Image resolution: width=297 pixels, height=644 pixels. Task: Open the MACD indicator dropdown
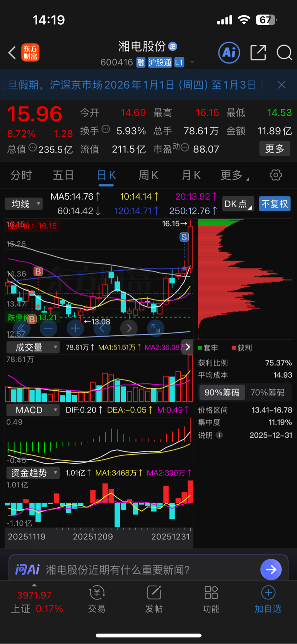tap(33, 410)
